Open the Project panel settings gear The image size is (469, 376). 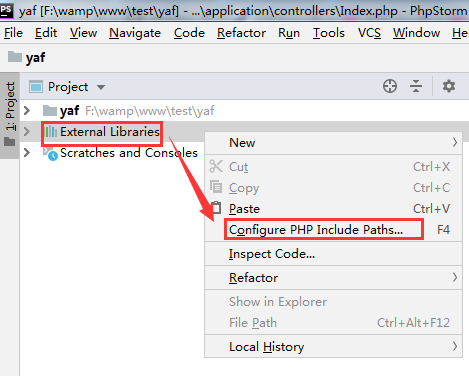[449, 86]
